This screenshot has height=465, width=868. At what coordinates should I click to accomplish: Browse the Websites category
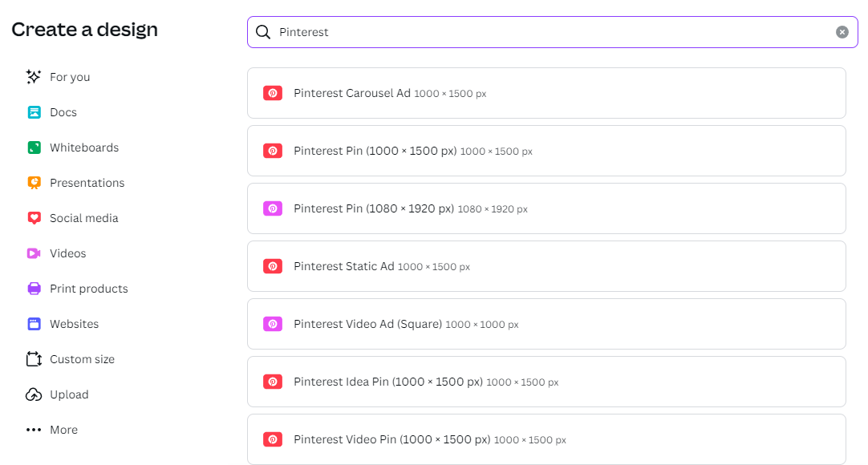click(74, 324)
